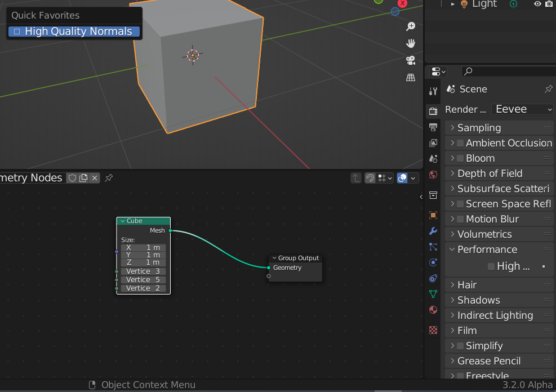Open the Output properties printer icon
Viewport: 556px width, 392px height.
point(433,127)
